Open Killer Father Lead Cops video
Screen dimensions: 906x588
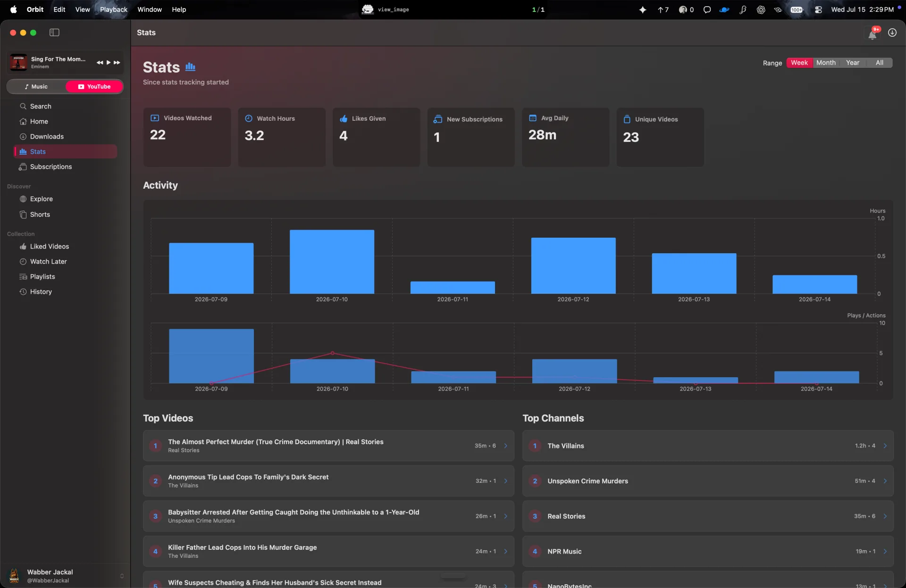click(328, 551)
